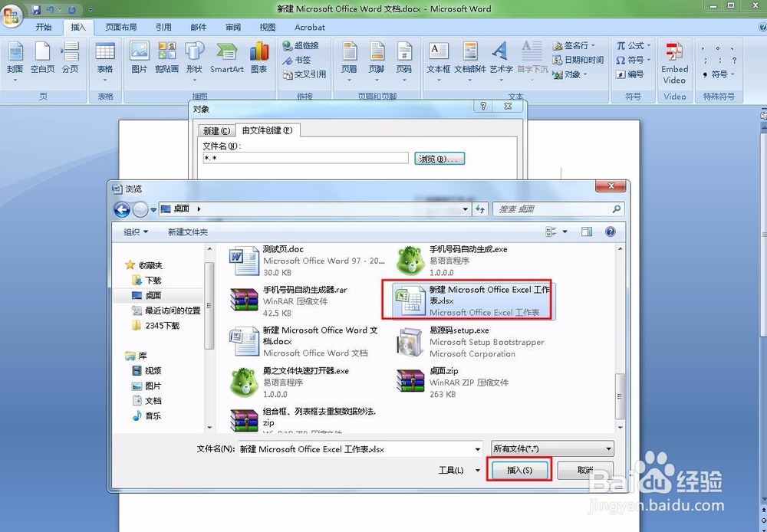The width and height of the screenshot is (767, 532).
Task: Insert a Picture from the ribbon
Action: click(x=139, y=57)
